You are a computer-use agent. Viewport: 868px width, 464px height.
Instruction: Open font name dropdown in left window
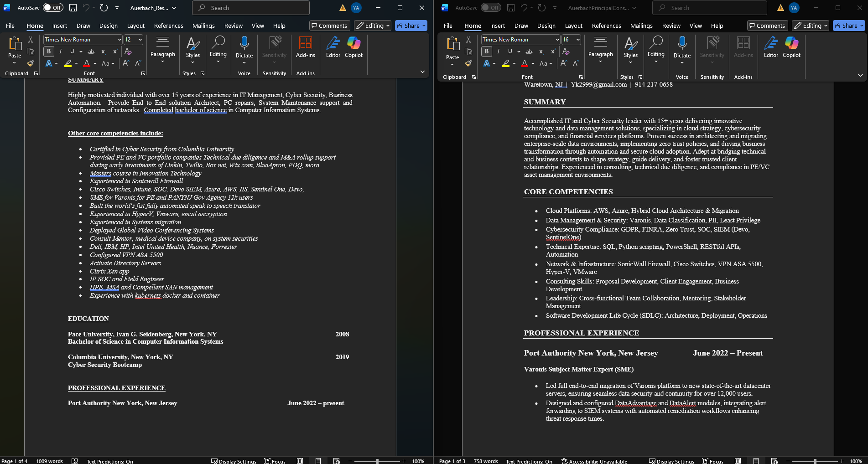point(120,40)
